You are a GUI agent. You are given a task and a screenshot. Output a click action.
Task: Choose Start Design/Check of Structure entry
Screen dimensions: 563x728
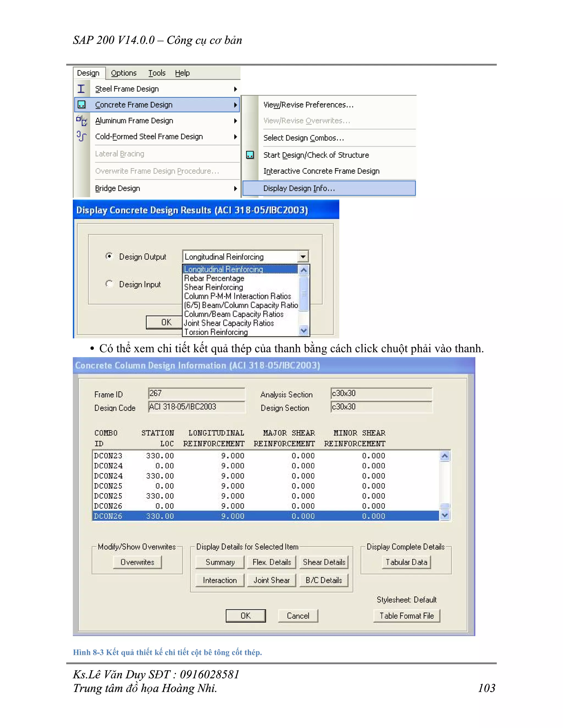[329, 155]
